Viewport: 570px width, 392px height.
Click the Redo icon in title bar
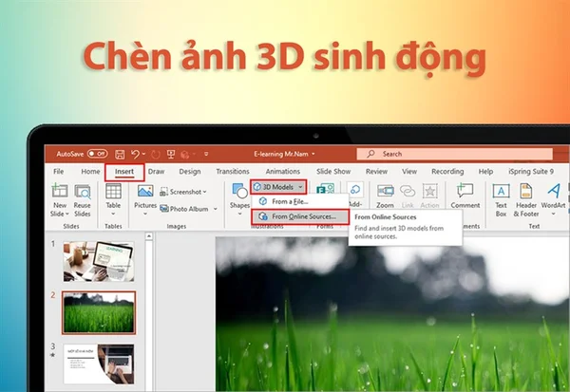156,155
